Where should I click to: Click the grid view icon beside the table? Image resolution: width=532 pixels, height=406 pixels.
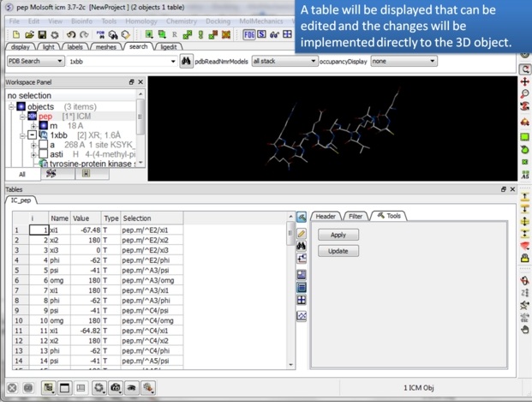(302, 300)
